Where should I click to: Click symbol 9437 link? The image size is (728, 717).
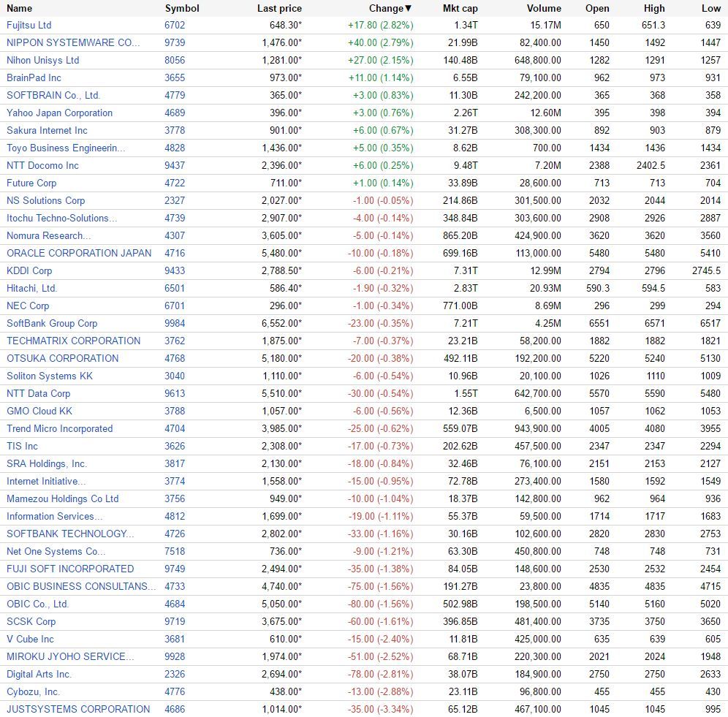tap(175, 165)
